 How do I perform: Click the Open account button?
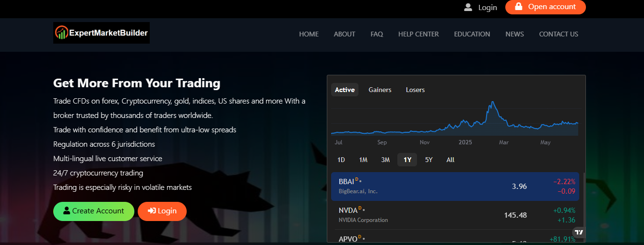pos(546,7)
